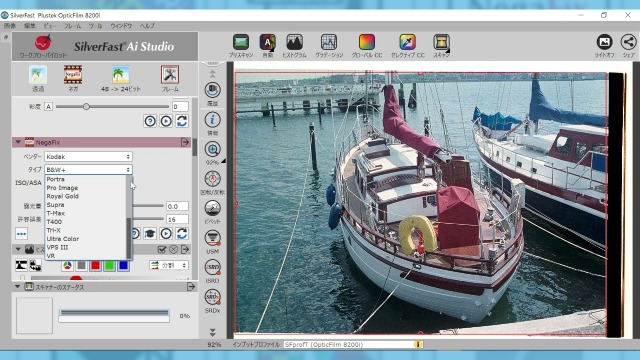This screenshot has height=360, width=640.
Task: Click the zoom magnifier icon at 92%
Action: click(x=212, y=149)
